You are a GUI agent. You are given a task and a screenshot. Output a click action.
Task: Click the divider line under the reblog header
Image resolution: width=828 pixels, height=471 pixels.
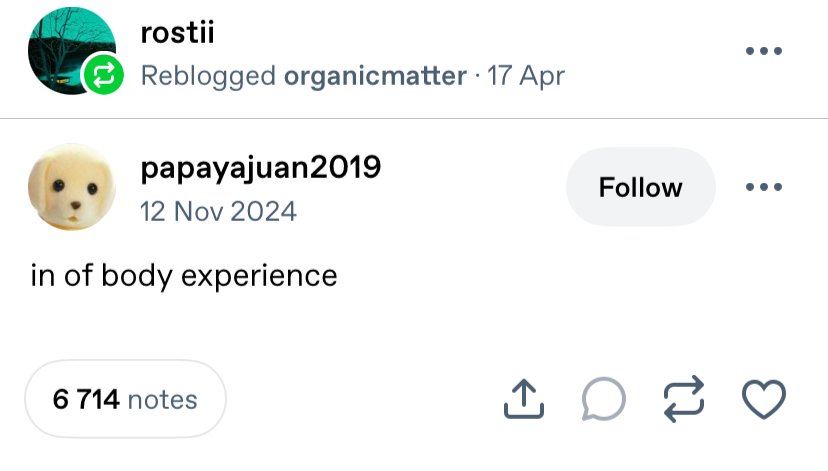click(x=414, y=119)
